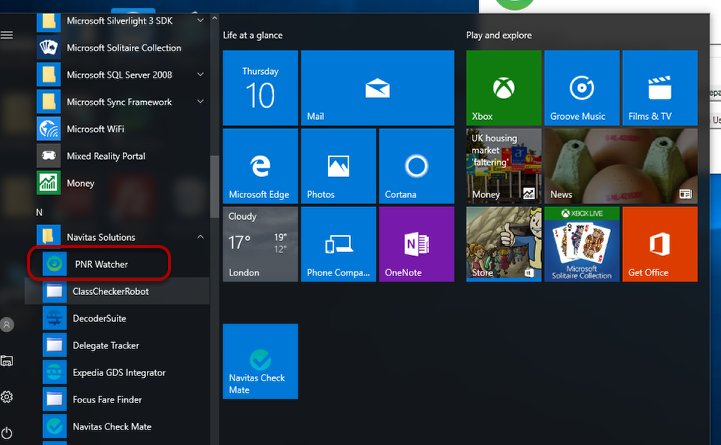Open File Explorer icon in Start sidebar
The width and height of the screenshot is (721, 445).
(x=7, y=361)
